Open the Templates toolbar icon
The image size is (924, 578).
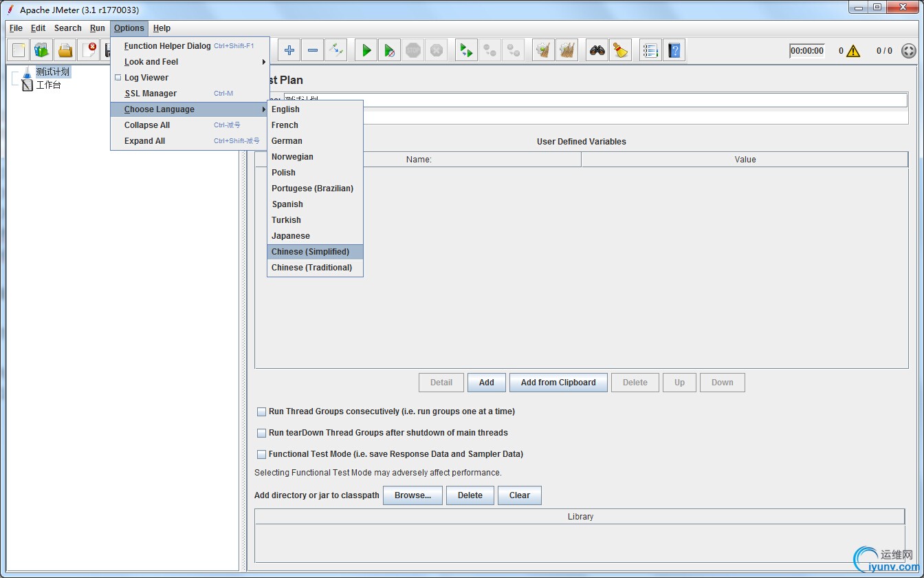(x=42, y=50)
